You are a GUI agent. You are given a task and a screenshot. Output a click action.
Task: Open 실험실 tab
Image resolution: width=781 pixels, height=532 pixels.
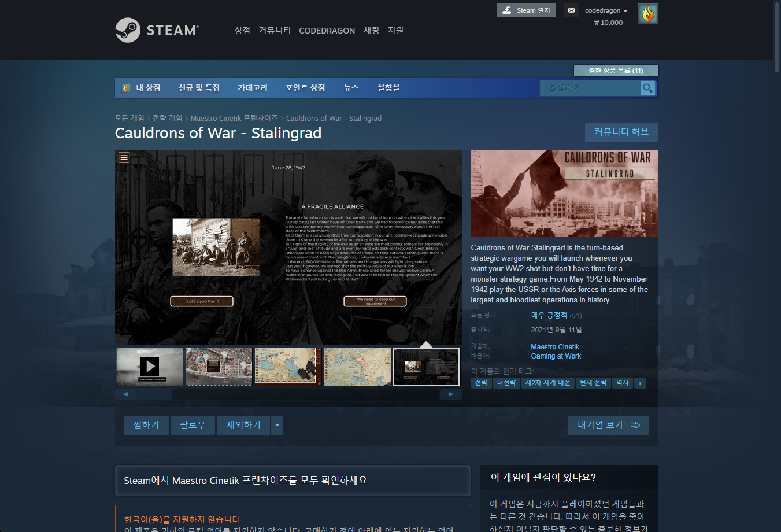click(x=388, y=88)
